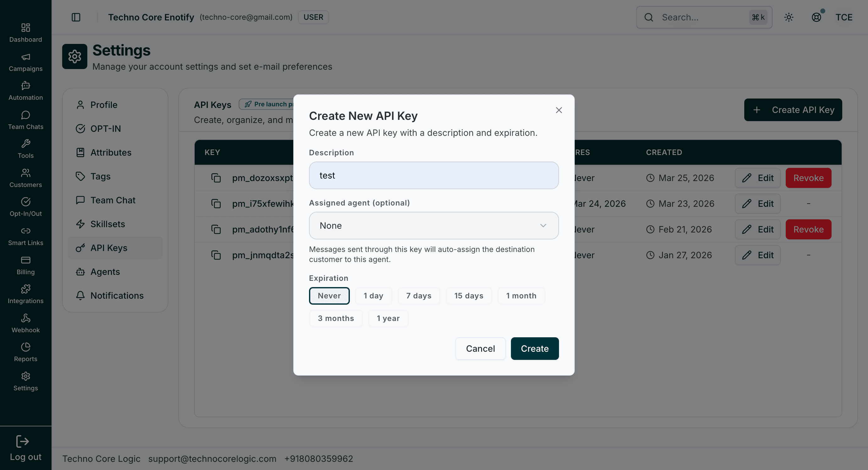Edit the key created Jan 27, 2026
The image size is (868, 470).
(757, 255)
